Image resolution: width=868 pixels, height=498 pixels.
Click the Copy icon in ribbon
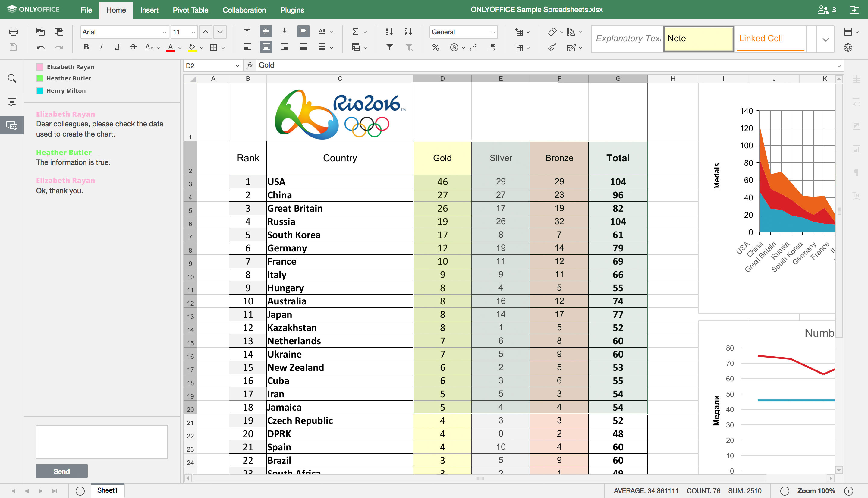coord(40,31)
